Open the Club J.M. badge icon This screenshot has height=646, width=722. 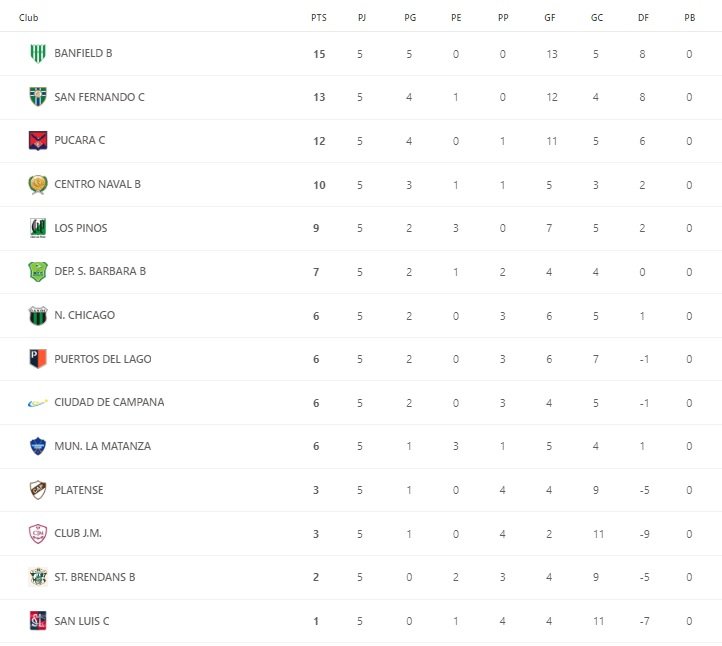click(38, 533)
